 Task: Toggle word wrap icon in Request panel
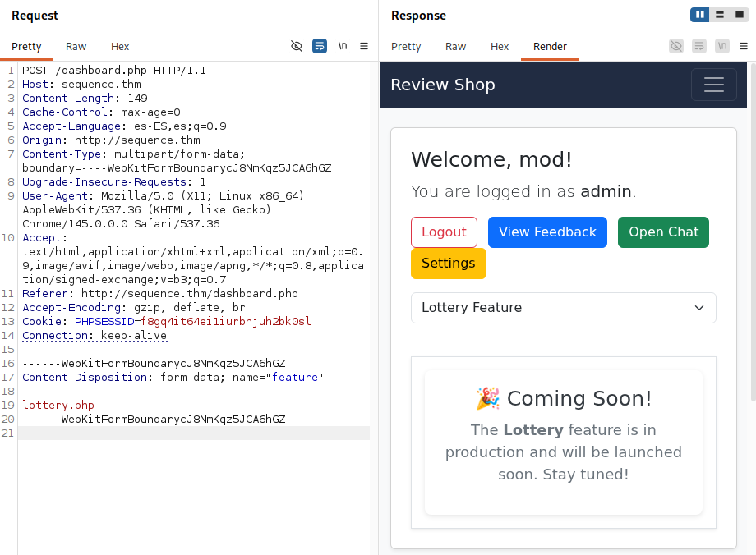tap(320, 46)
